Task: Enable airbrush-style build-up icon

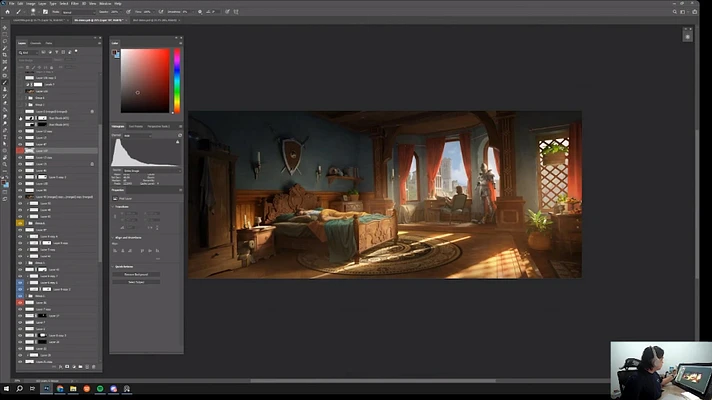Action: click(x=161, y=12)
